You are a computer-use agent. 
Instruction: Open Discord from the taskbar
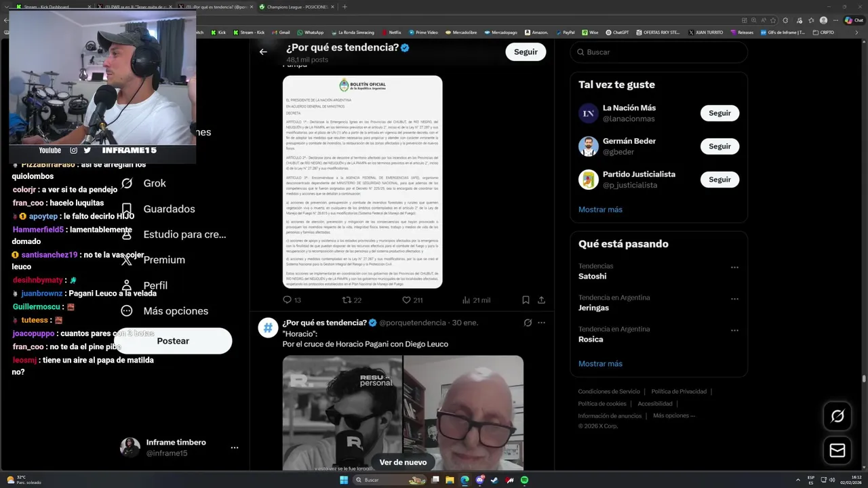coord(479,480)
